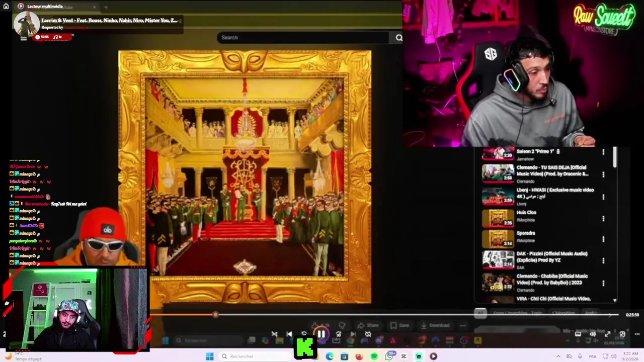Image resolution: width=644 pixels, height=362 pixels.
Task: Show hidden system tray icons
Action: click(558, 356)
